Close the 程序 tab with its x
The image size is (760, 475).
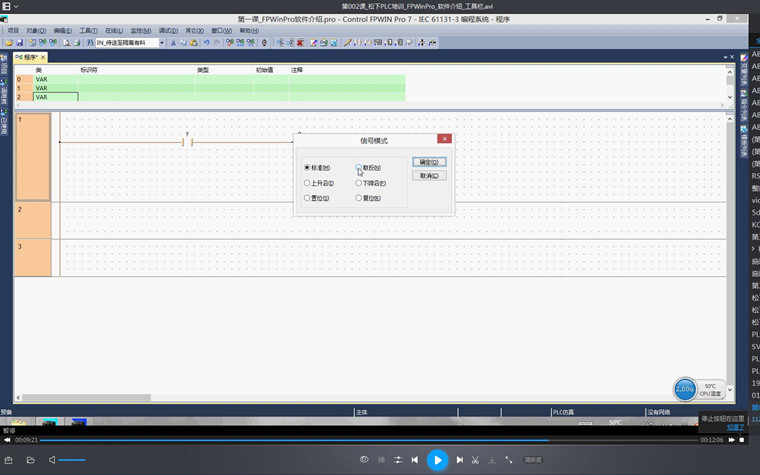pyautogui.click(x=43, y=57)
